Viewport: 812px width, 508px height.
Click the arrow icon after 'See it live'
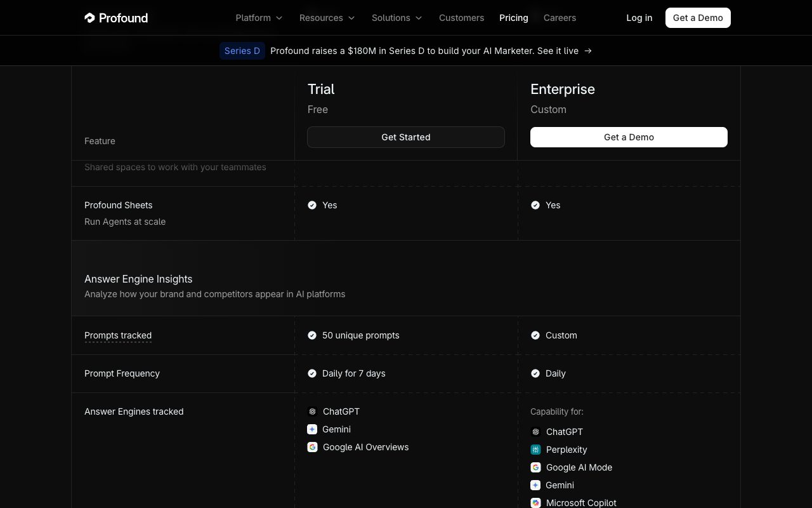[588, 51]
